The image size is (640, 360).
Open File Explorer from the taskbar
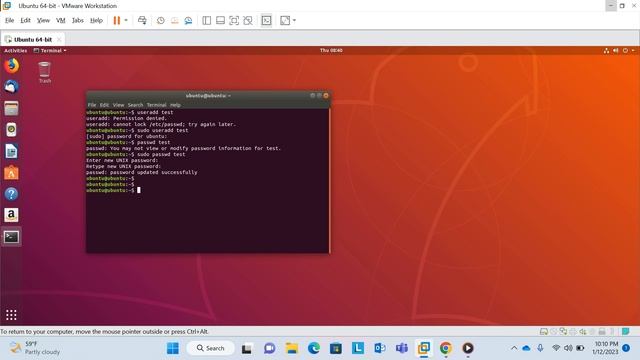[291, 348]
